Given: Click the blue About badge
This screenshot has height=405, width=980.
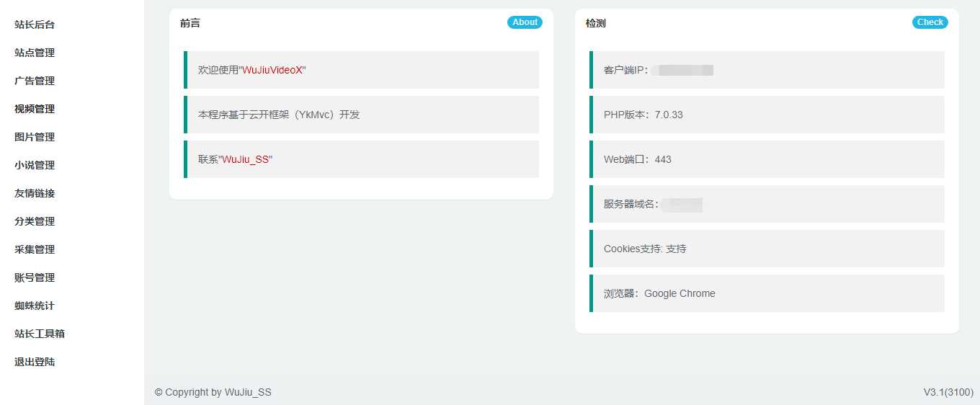Looking at the screenshot, I should [x=525, y=22].
